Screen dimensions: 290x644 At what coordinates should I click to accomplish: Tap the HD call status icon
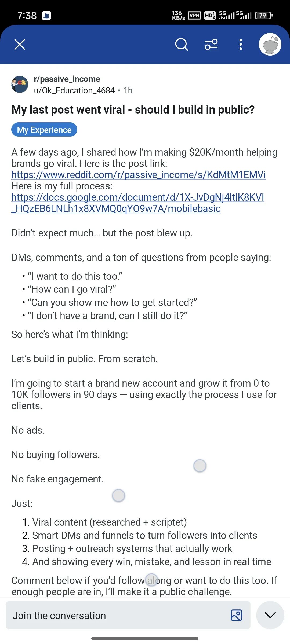[210, 16]
